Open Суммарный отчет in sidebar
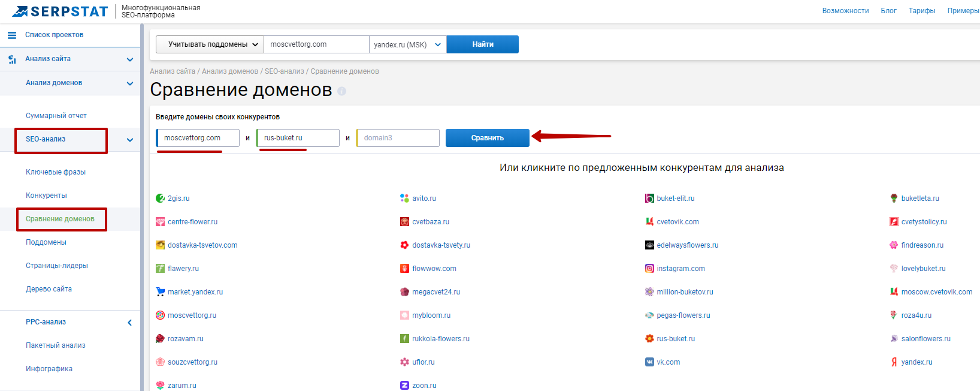The width and height of the screenshot is (980, 391). (56, 116)
